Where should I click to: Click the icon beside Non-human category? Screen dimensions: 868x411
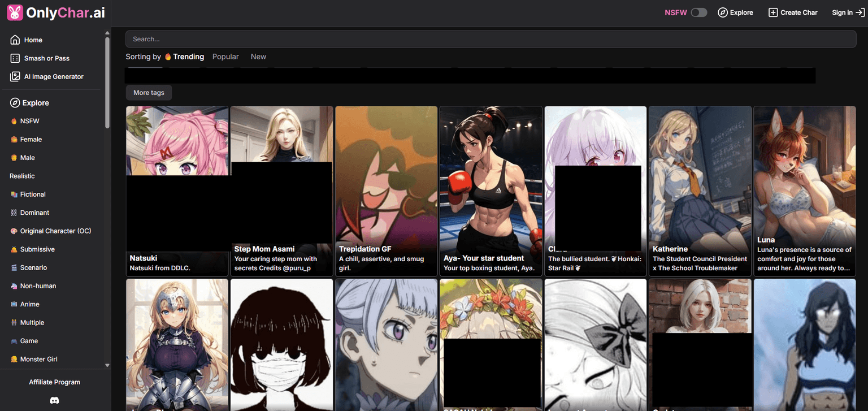14,286
